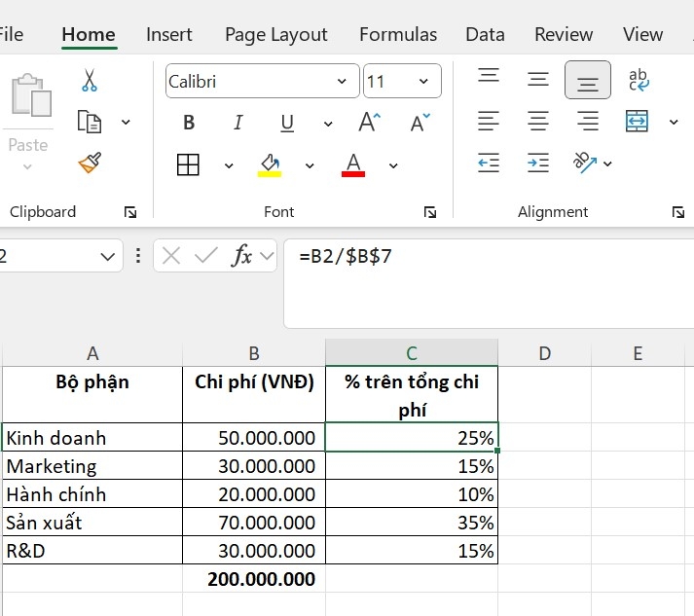Open the View tab
The width and height of the screenshot is (694, 616).
pos(643,34)
